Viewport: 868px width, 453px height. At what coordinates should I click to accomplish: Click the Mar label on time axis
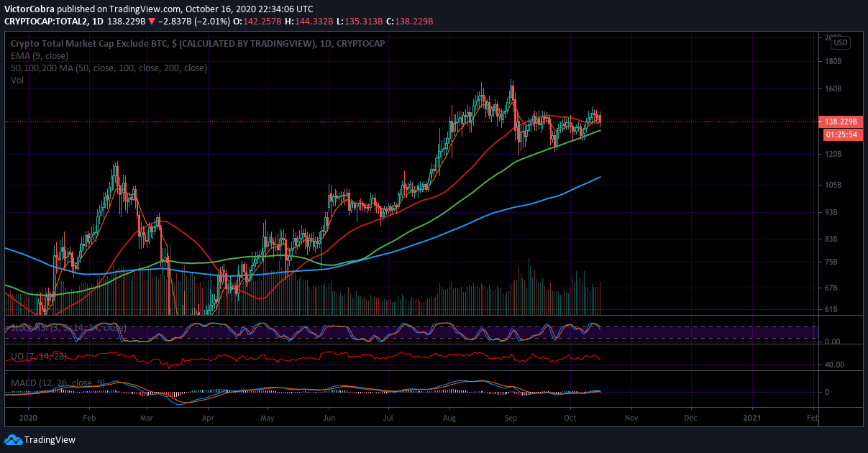pyautogui.click(x=146, y=417)
